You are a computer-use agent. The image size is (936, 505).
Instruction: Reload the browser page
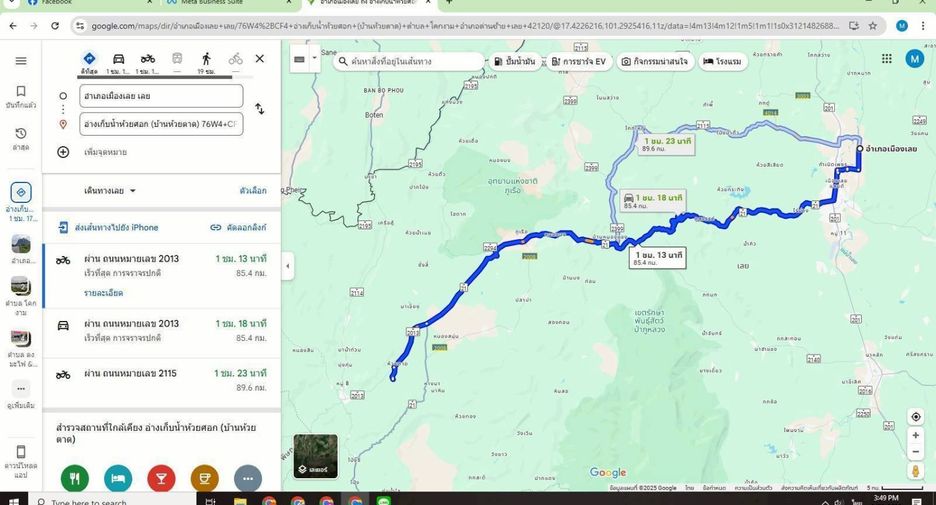tap(55, 26)
